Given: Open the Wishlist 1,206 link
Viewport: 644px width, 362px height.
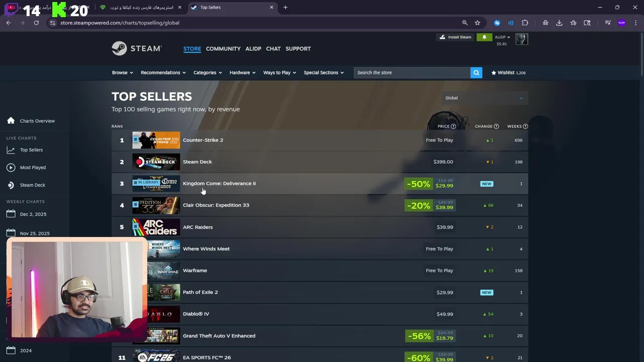Looking at the screenshot, I should pyautogui.click(x=508, y=72).
